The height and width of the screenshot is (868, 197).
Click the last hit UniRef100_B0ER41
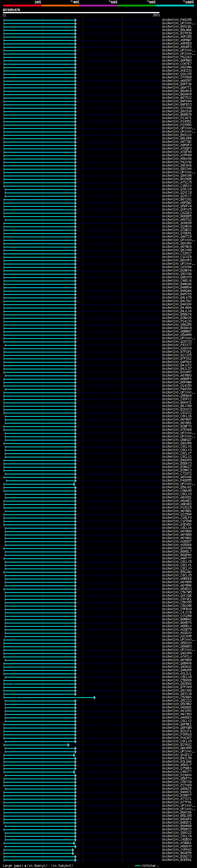[177, 860]
